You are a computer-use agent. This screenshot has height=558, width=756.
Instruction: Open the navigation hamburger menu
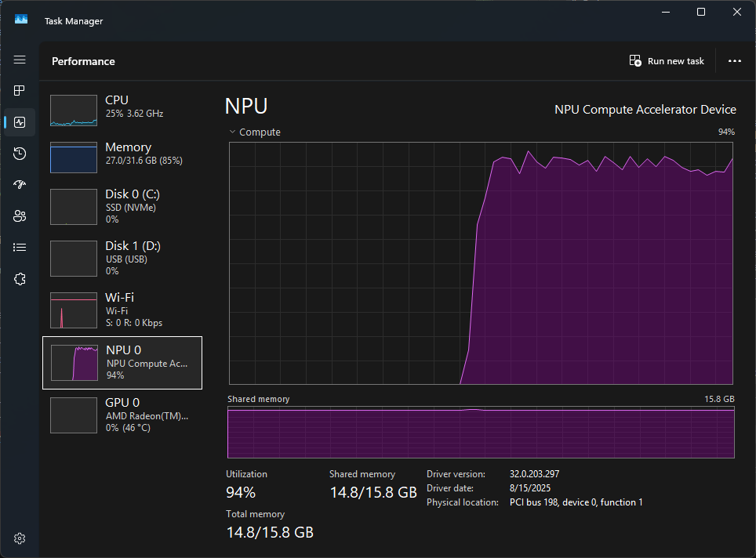pyautogui.click(x=20, y=60)
